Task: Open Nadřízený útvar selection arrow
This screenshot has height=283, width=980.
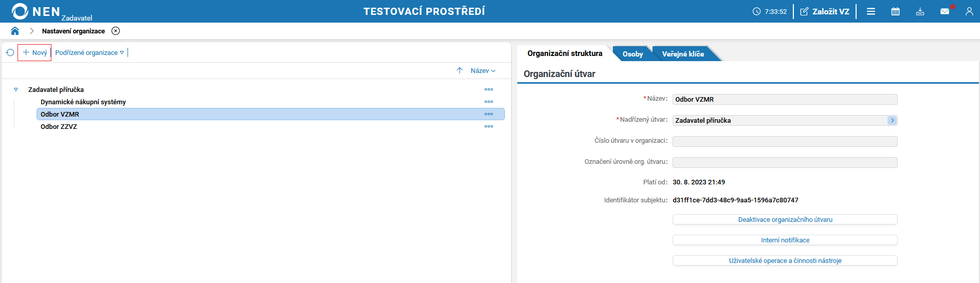Action: (892, 120)
